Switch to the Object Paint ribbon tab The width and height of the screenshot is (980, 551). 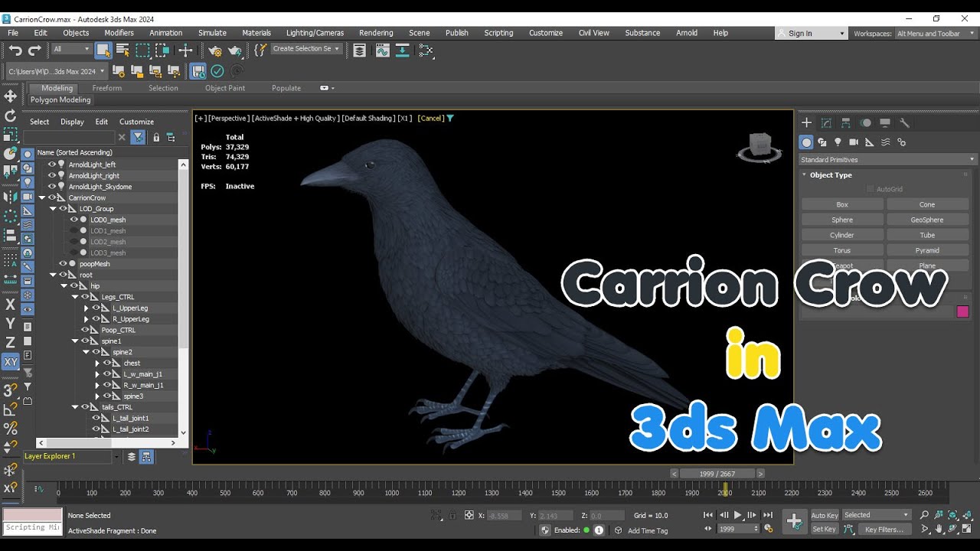(x=225, y=88)
